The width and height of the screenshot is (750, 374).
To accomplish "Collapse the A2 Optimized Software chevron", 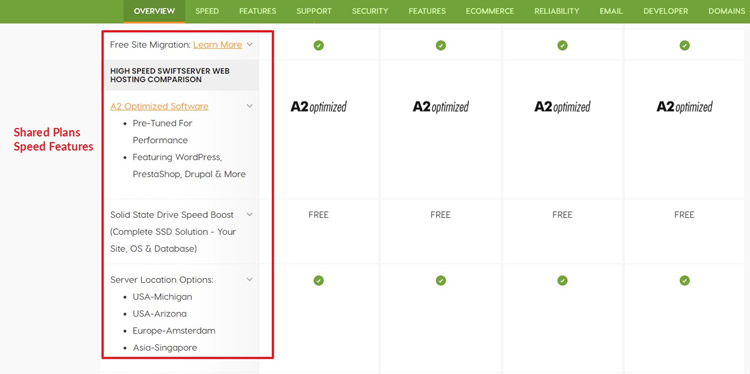I will [x=250, y=106].
